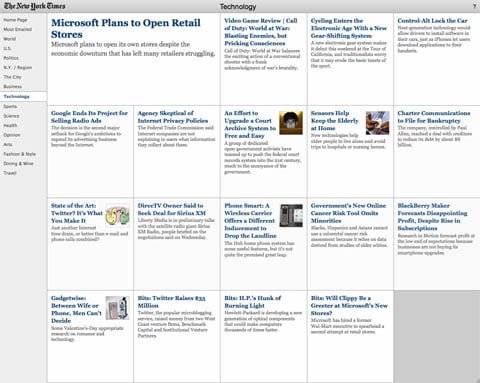Select Arts in the sidebar
The width and height of the screenshot is (480, 383).
pos(8,145)
